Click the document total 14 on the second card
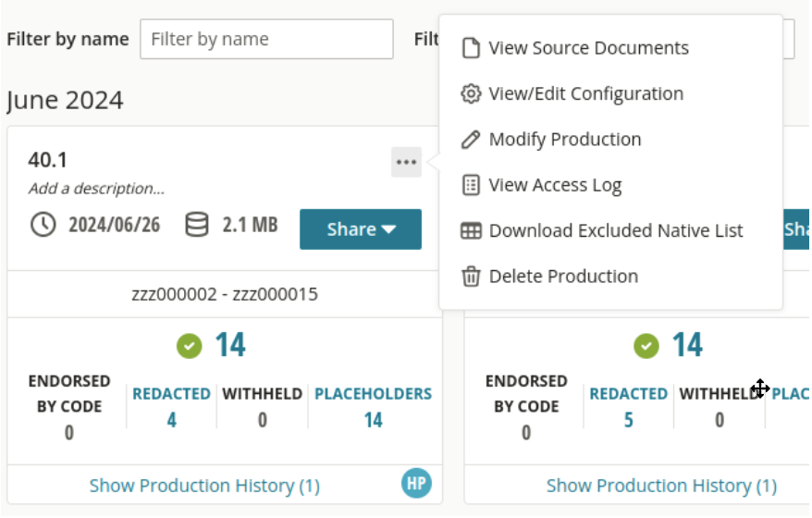The height and width of the screenshot is (518, 812). 687,344
